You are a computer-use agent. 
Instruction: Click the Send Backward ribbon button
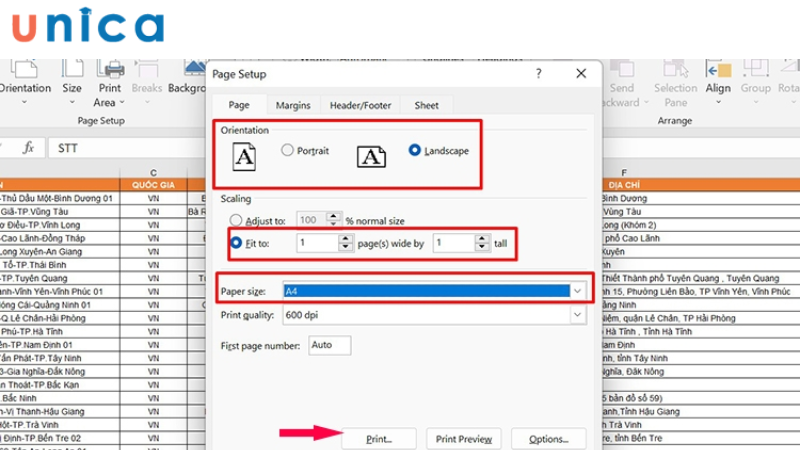pyautogui.click(x=623, y=84)
